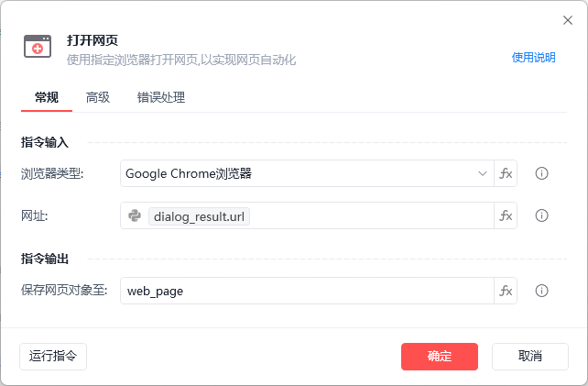The width and height of the screenshot is (588, 386).
Task: Cancel the dialog with 取消
Action: pyautogui.click(x=530, y=357)
